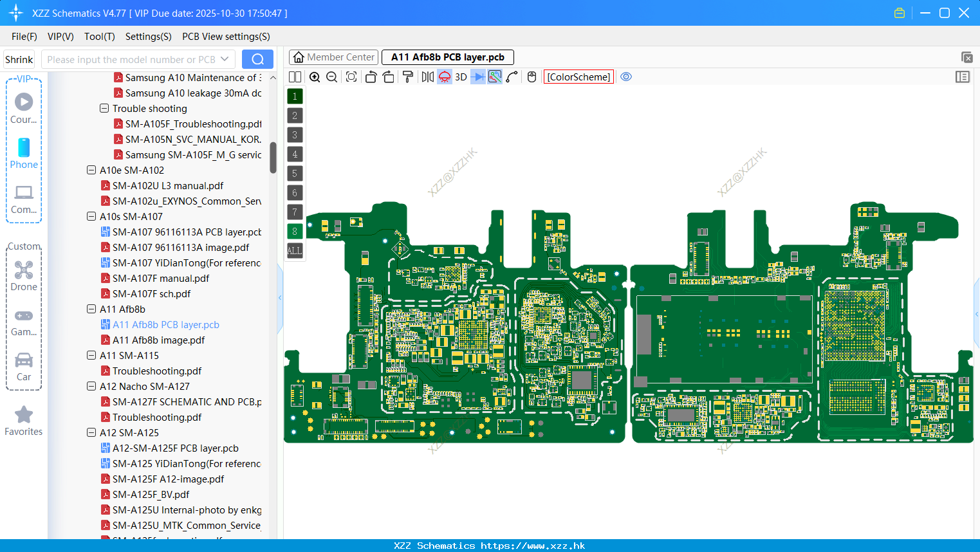Zoom out of the PCB view
Screen dimensions: 980x552
tap(332, 77)
